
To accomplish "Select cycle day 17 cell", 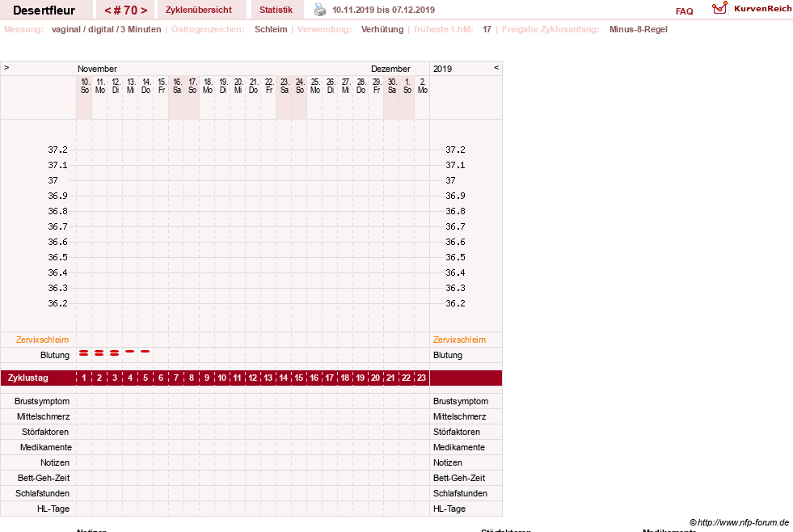I will (329, 378).
